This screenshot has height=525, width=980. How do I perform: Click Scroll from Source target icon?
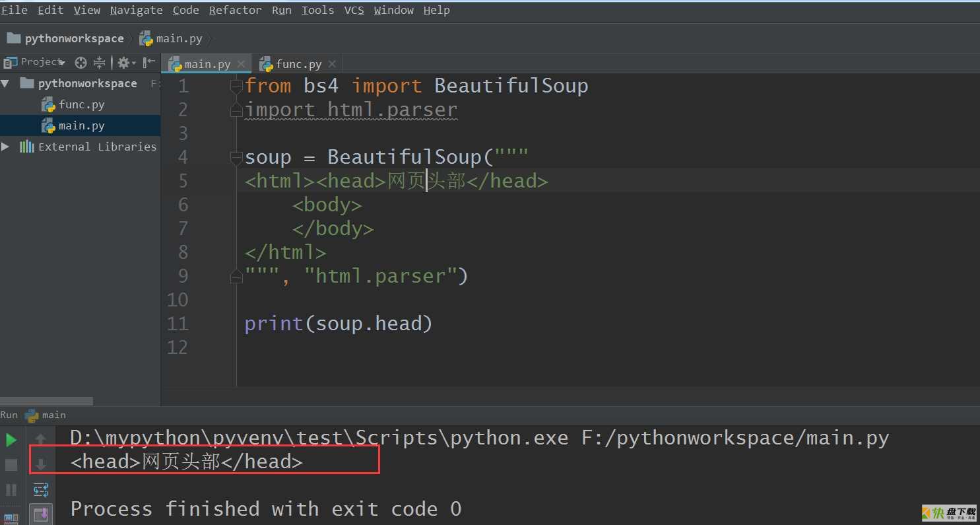click(81, 63)
